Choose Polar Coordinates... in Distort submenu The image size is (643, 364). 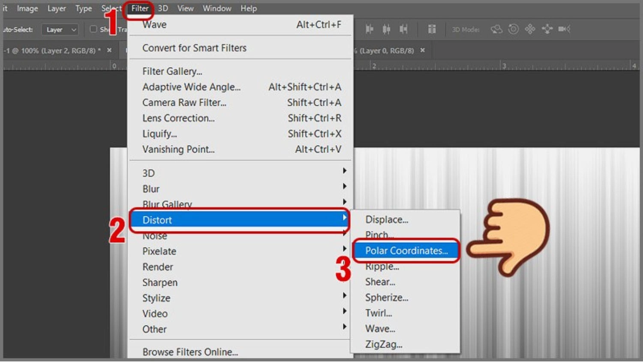point(406,251)
